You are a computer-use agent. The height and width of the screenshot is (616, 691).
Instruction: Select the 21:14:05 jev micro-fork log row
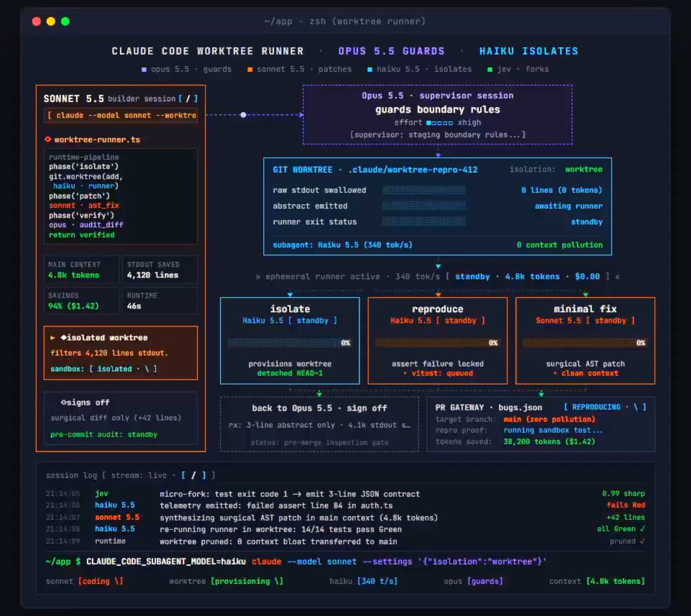coord(345,494)
